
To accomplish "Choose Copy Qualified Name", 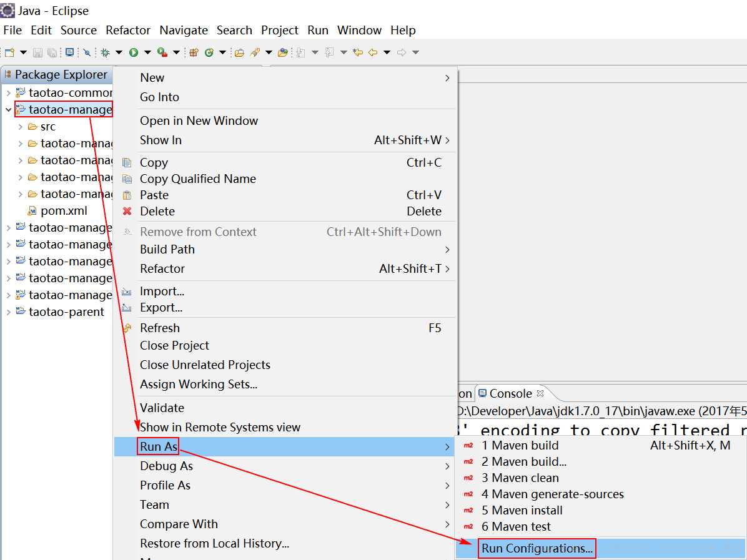I will pos(285,179).
